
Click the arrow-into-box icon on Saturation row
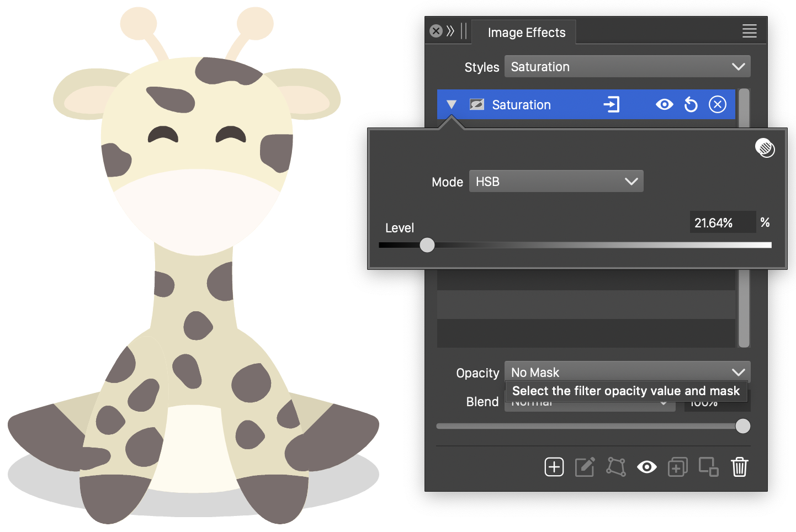tap(612, 104)
